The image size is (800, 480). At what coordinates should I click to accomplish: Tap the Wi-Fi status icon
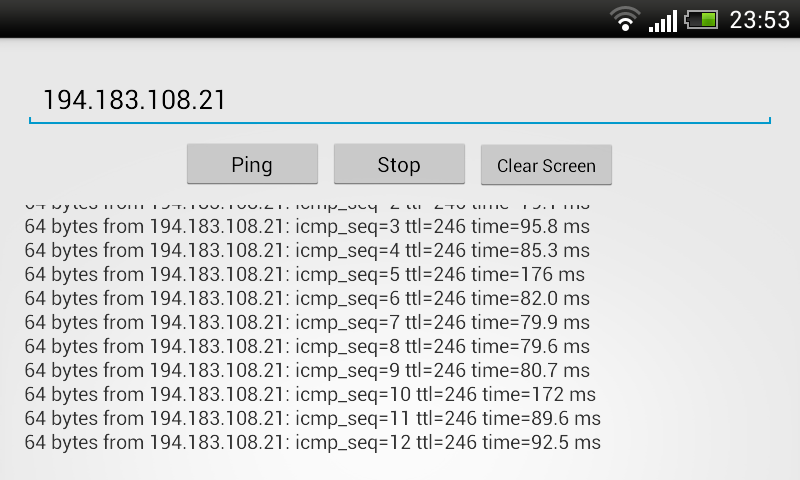click(625, 19)
